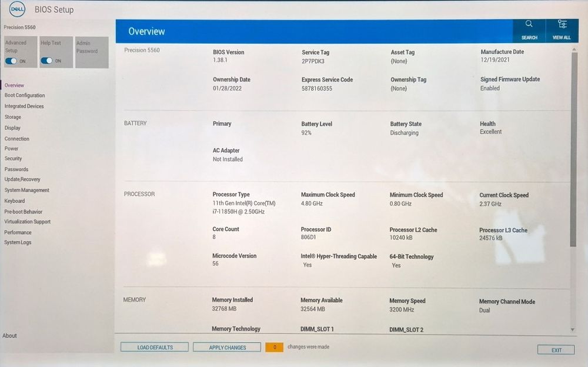Click the Load Defaults button

point(155,347)
